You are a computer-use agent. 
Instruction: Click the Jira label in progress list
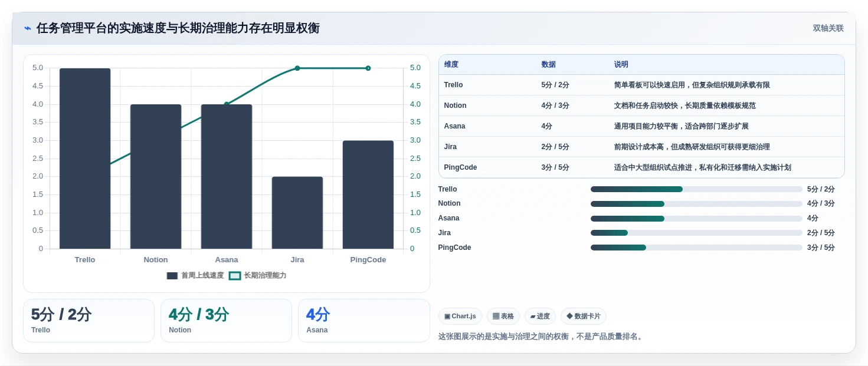[x=444, y=233]
